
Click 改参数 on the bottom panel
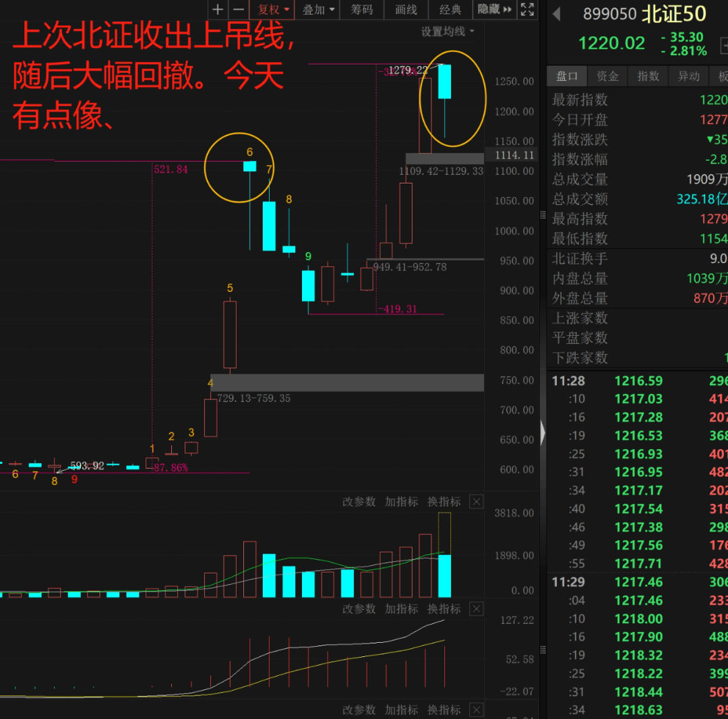click(359, 710)
